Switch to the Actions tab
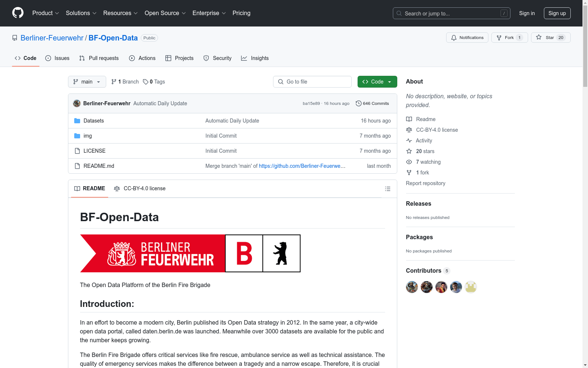588x368 pixels. point(142,58)
